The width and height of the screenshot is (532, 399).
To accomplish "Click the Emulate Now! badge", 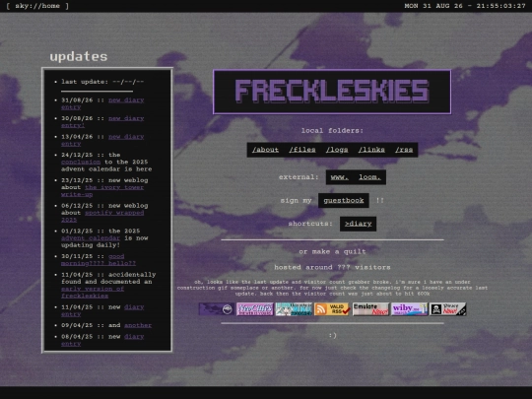I will click(x=370, y=309).
